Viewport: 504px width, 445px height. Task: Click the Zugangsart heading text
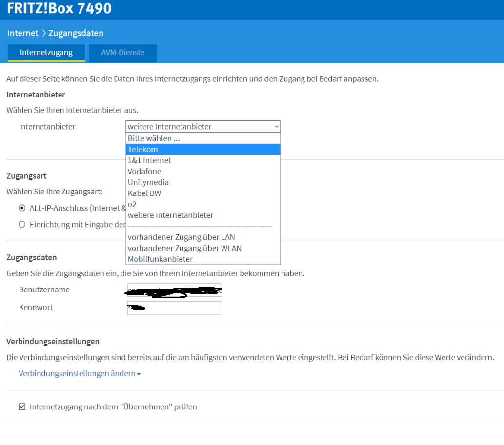click(26, 176)
